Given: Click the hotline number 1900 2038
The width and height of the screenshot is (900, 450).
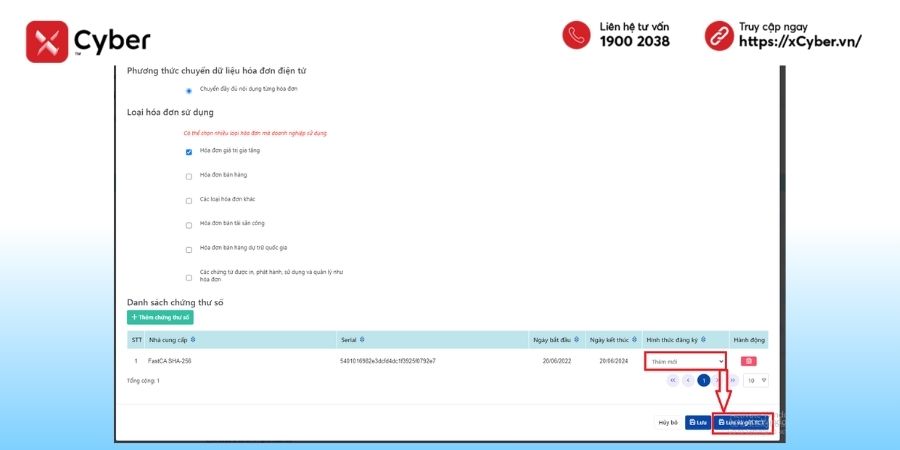Looking at the screenshot, I should tap(634, 41).
